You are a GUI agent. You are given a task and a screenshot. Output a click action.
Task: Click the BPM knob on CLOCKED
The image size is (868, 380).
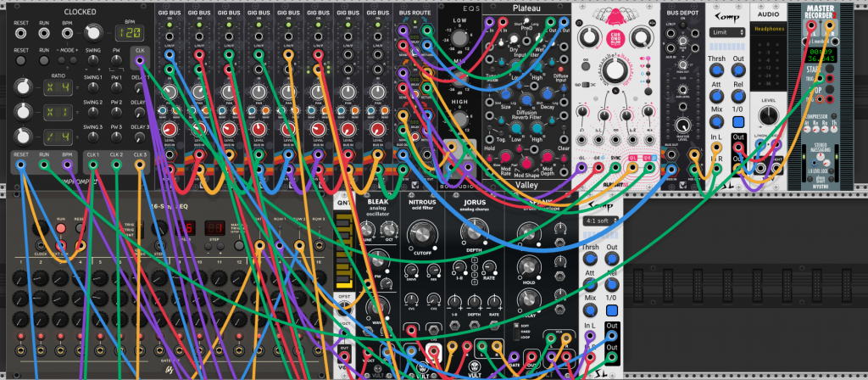coord(93,33)
